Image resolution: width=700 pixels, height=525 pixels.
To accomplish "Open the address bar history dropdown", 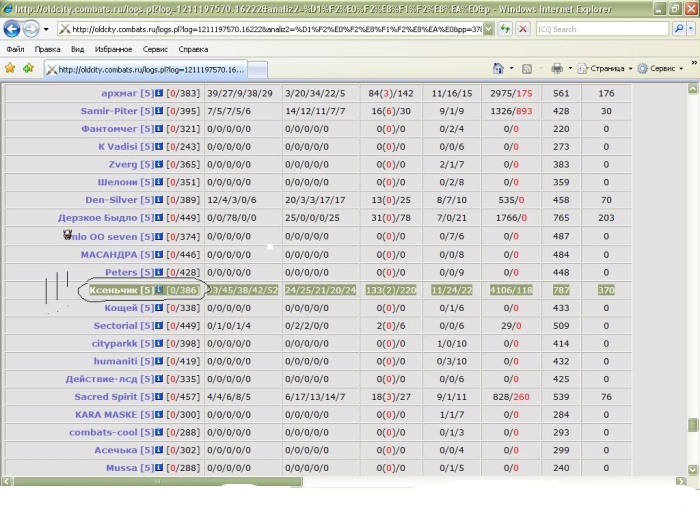I will 488,29.
